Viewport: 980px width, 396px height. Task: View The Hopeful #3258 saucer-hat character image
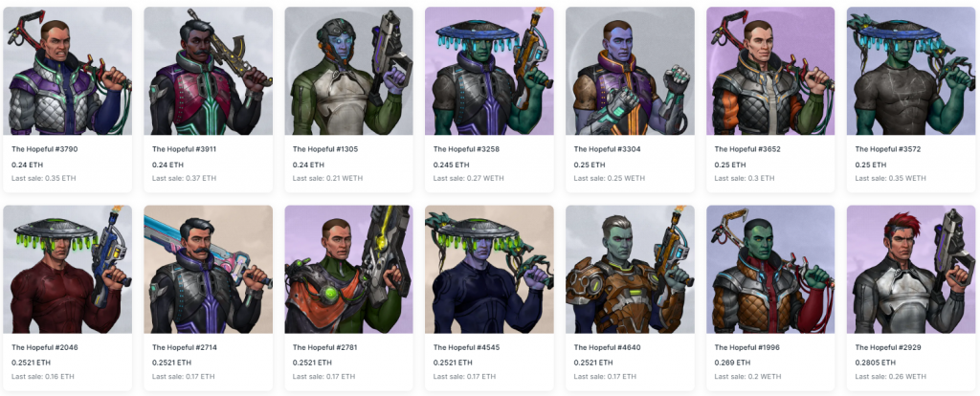tap(489, 71)
